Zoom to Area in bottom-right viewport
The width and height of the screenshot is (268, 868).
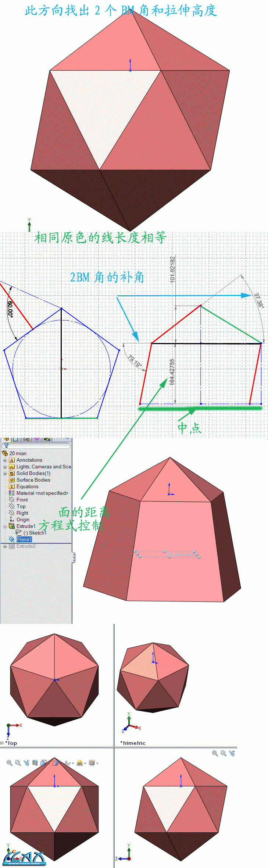[224, 753]
